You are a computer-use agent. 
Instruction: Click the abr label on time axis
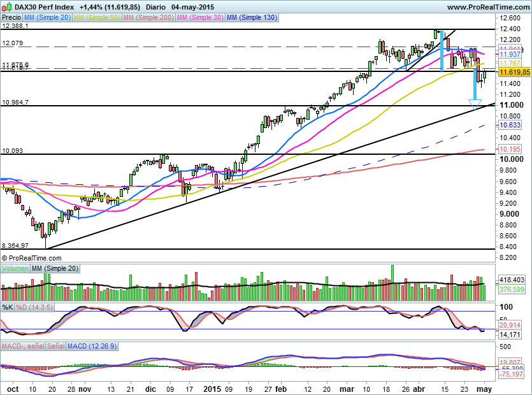419,389
